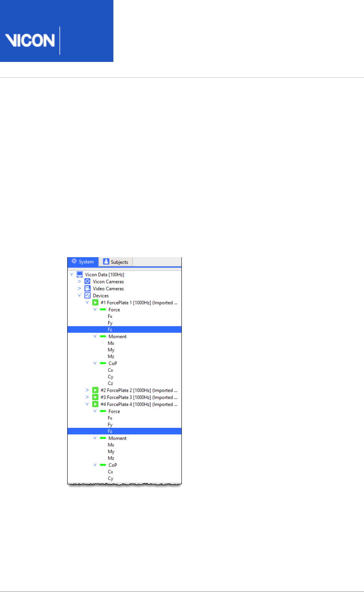This screenshot has width=364, height=592.
Task: Expand the Vicon Cameras node
Action: [x=79, y=281]
